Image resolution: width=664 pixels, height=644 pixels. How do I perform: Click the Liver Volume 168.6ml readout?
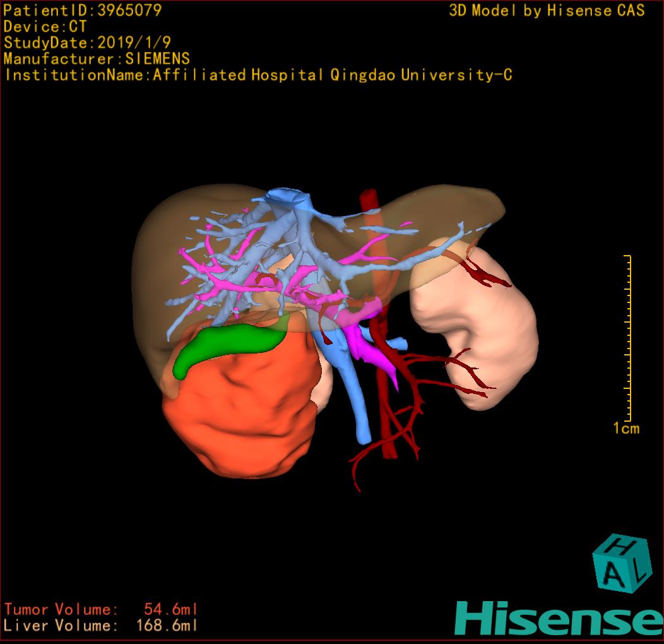tap(101, 626)
